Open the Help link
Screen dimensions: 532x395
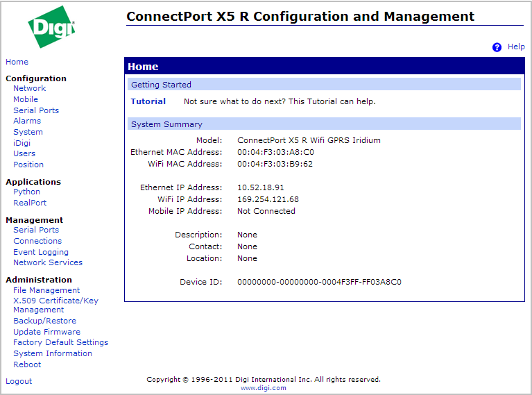(x=516, y=47)
